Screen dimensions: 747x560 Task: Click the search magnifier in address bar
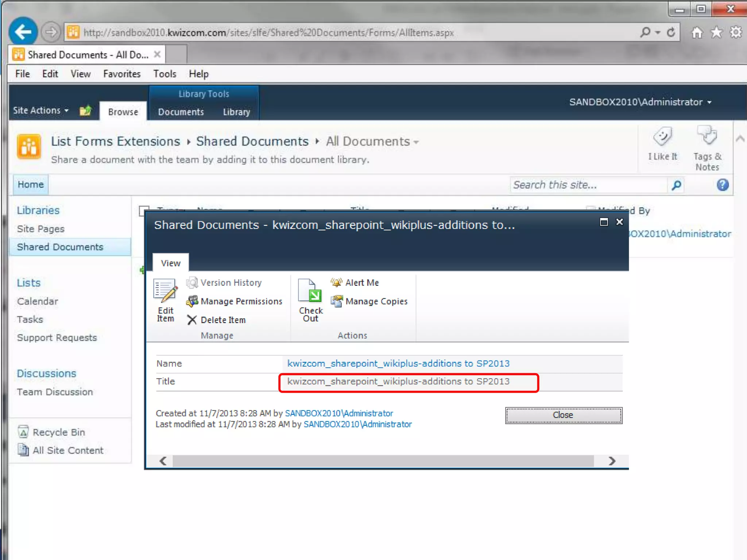(645, 32)
